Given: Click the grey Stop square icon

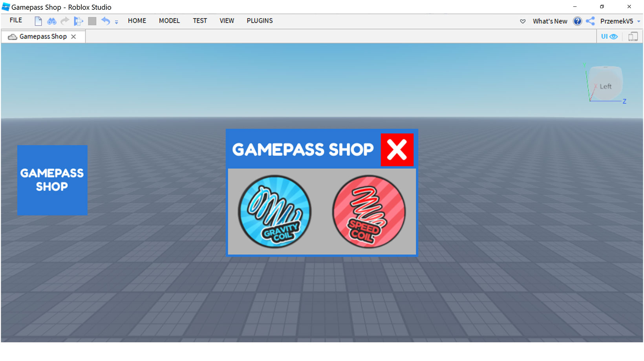Looking at the screenshot, I should 92,21.
